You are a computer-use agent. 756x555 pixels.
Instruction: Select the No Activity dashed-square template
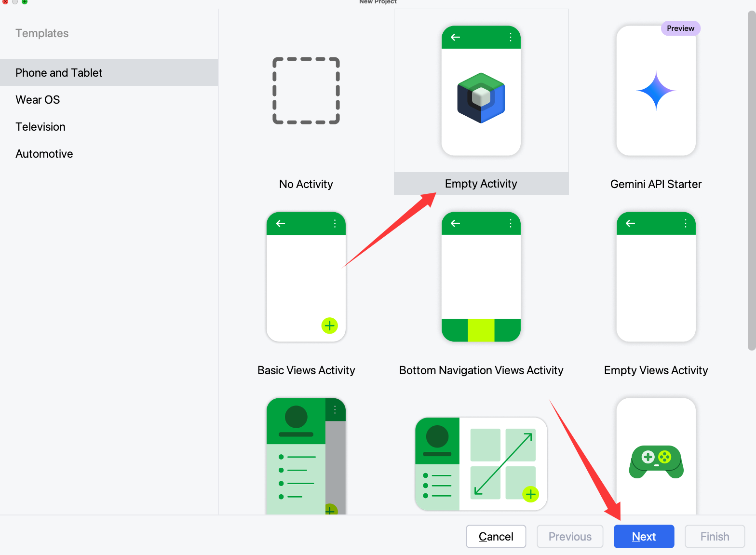click(x=306, y=91)
